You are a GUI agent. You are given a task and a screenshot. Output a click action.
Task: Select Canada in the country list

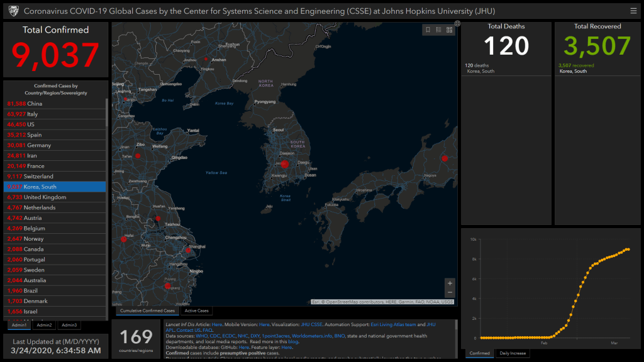[55, 249]
